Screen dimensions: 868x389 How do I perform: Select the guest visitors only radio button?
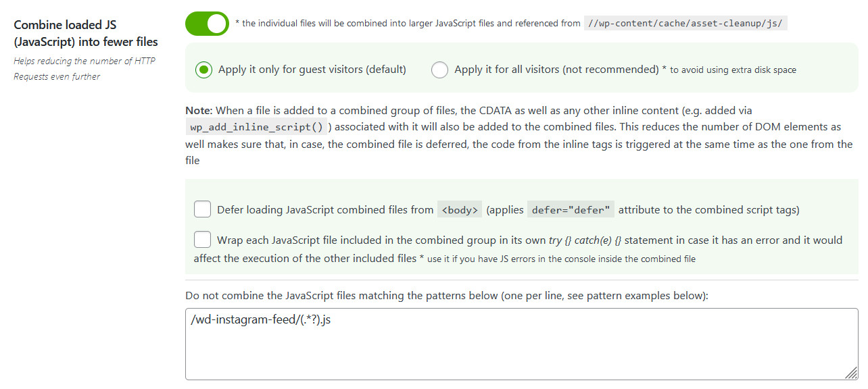point(203,70)
